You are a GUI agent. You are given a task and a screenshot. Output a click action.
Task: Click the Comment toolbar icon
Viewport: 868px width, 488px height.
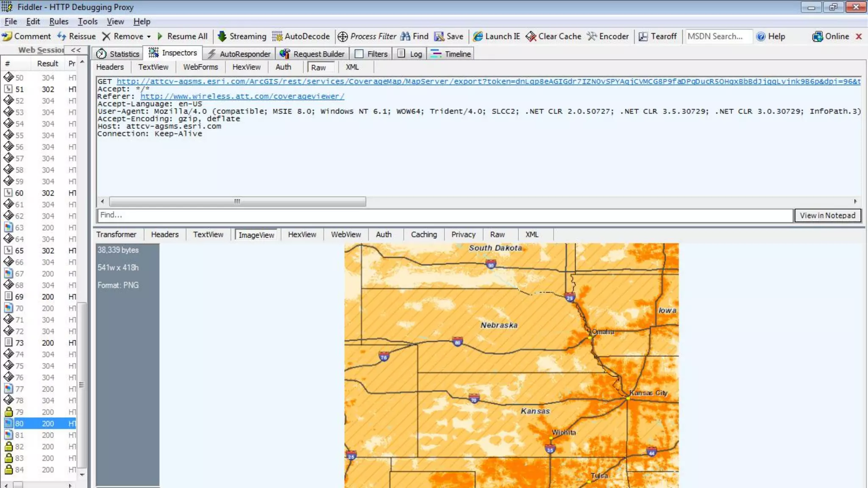tap(7, 36)
